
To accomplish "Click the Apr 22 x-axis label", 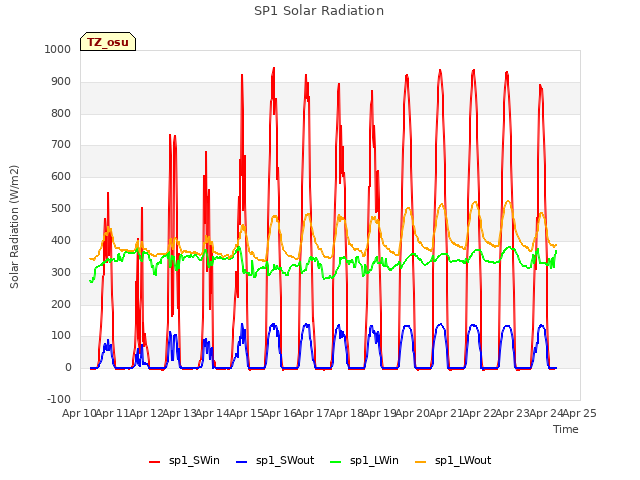I will tap(479, 413).
